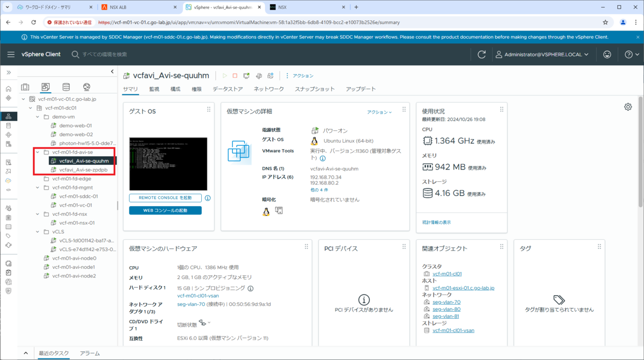Click the Take Snapshot toolbar icon
The image size is (644, 360).
click(271, 76)
